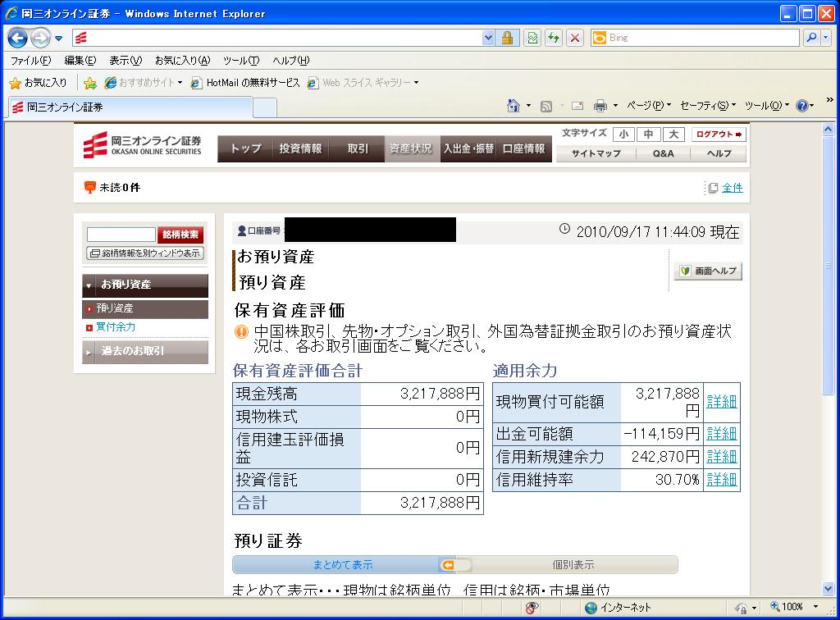The height and width of the screenshot is (620, 840).
Task: Click the IE Back navigation arrow
Action: (x=18, y=38)
